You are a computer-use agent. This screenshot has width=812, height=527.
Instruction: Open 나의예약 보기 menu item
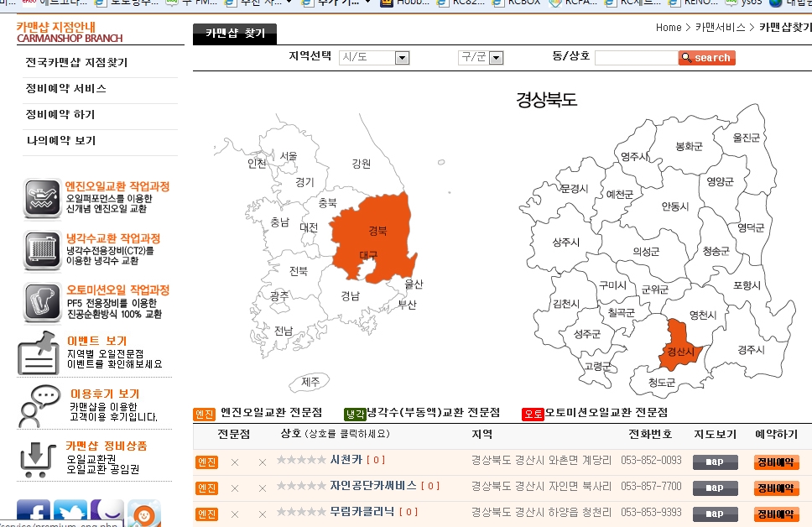60,141
